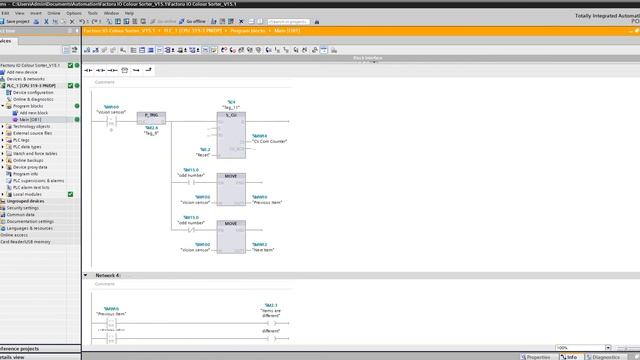Screen dimensions: 640x360
Task: Expand the Local modules folder
Action: 3,194
